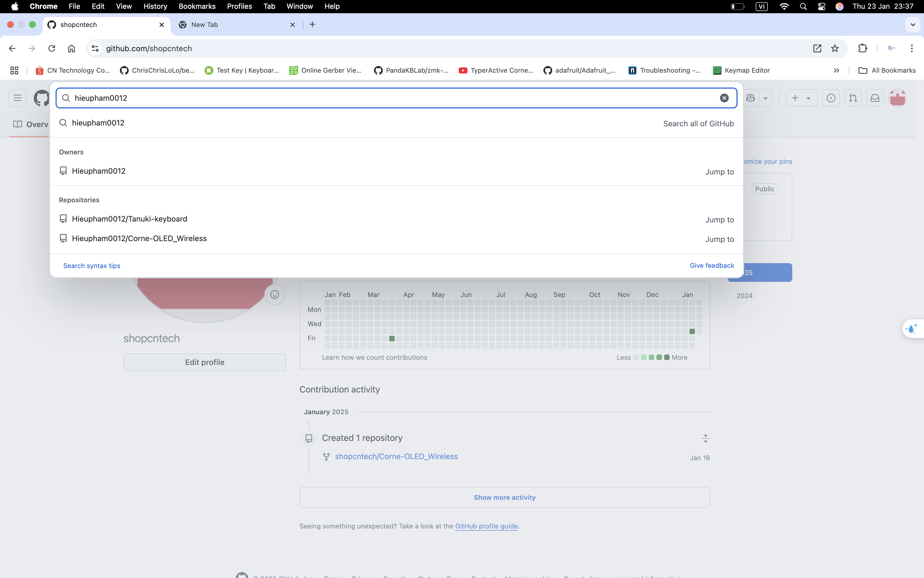Set status via smiley emoji icon
The height and width of the screenshot is (578, 924).
coord(274,294)
